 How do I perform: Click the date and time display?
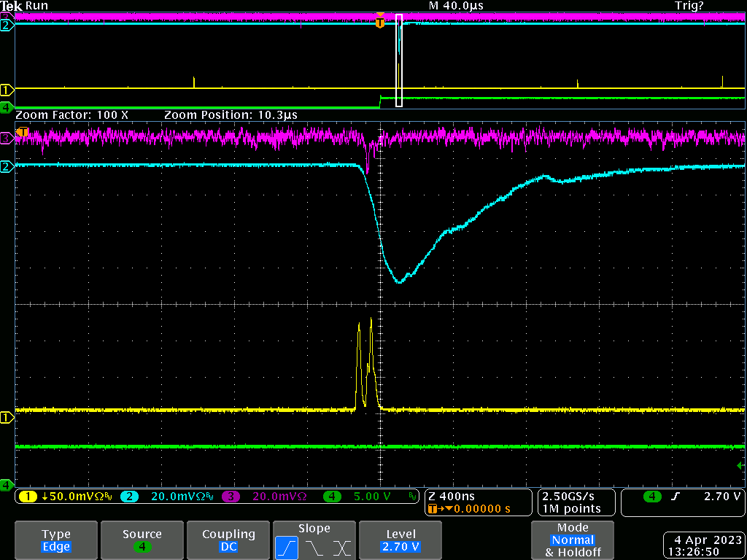703,546
